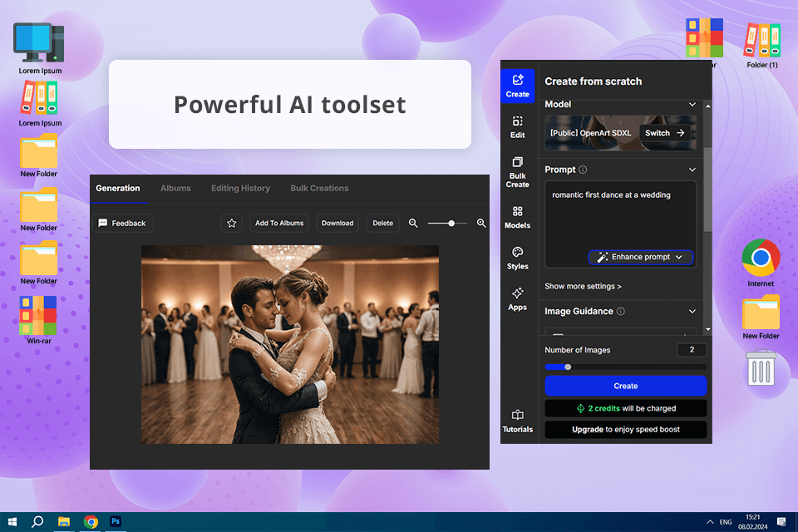Click the Download button
Viewport: 798px width, 532px height.
pyautogui.click(x=337, y=223)
